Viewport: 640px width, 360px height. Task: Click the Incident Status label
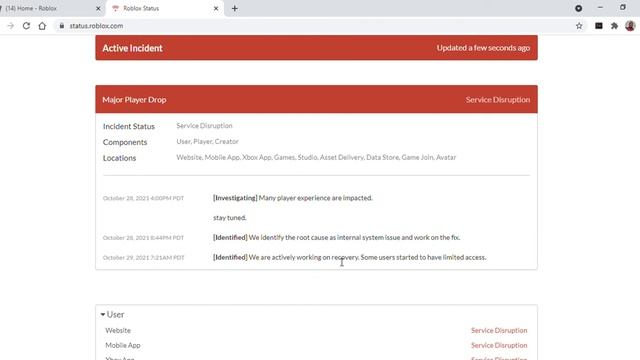pyautogui.click(x=129, y=127)
